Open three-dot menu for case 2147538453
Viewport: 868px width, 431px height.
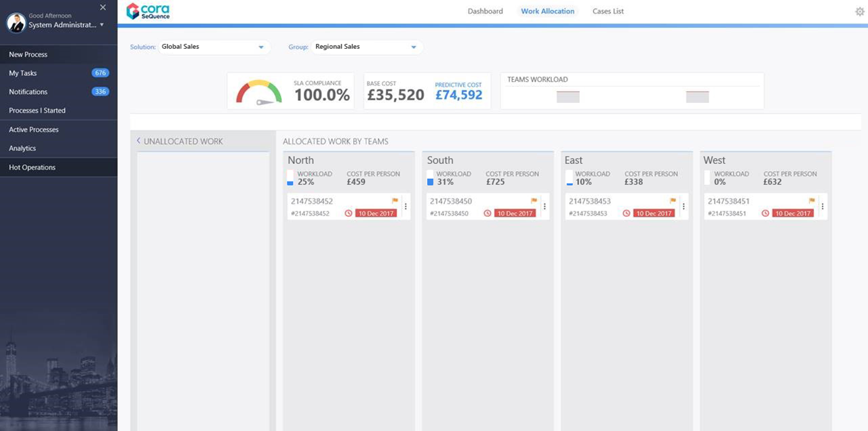coord(684,207)
